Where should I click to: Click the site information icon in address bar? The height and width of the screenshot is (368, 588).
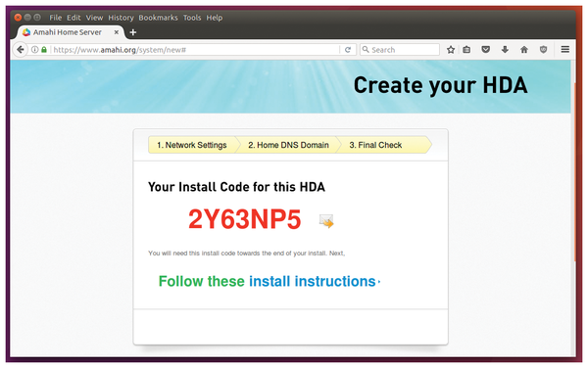point(34,49)
